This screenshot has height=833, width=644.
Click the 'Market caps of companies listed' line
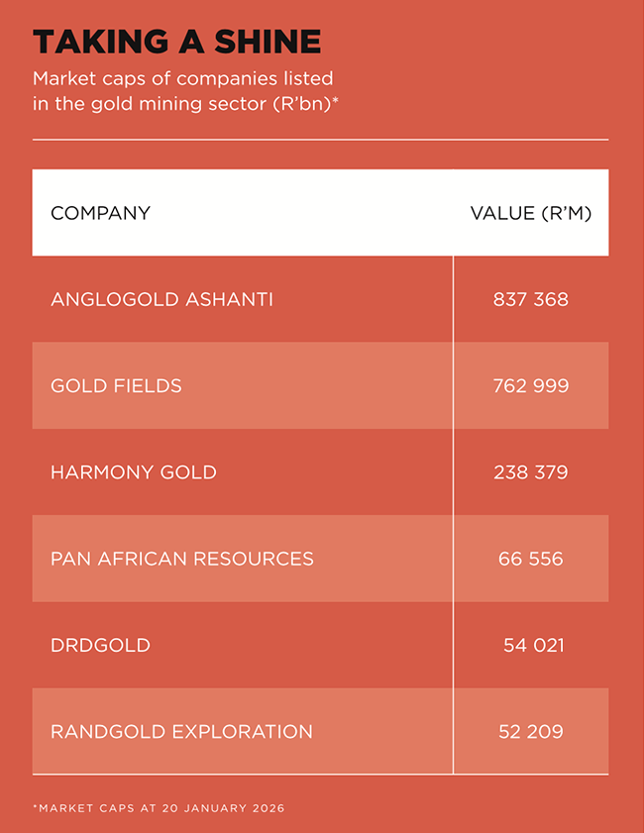click(183, 77)
